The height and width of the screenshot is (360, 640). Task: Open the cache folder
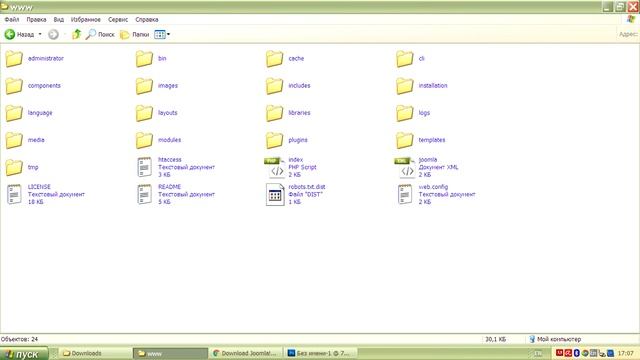(x=285, y=59)
